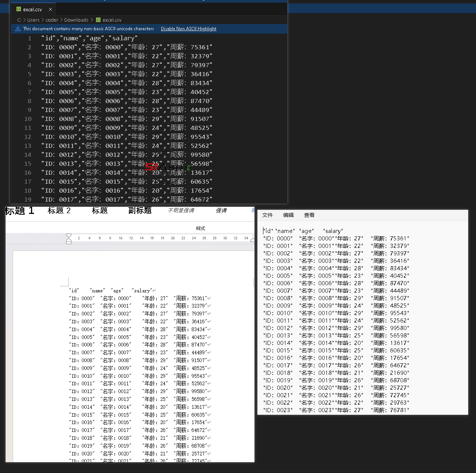The image size is (476, 473).
Task: Select the excel.csv tab in VS Code
Action: [33, 9]
